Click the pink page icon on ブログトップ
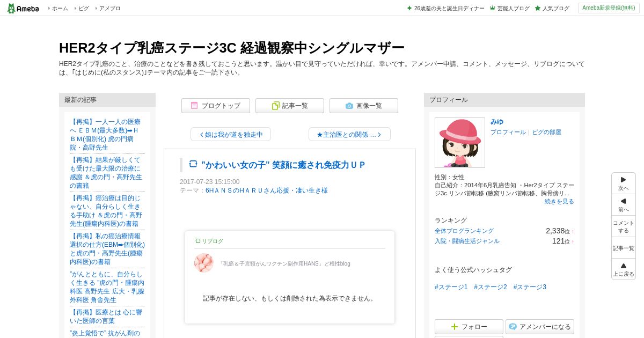 (194, 106)
